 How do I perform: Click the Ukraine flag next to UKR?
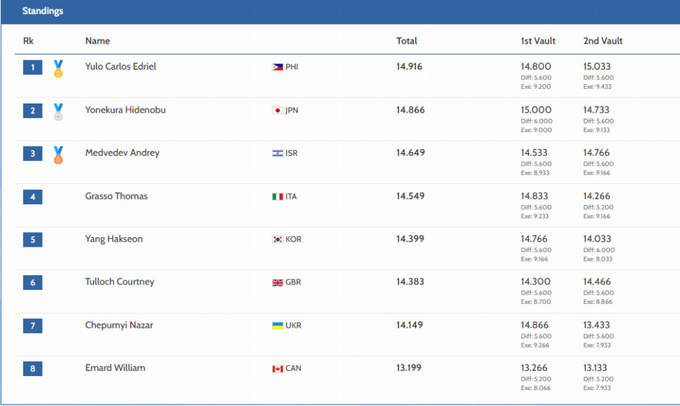[x=277, y=326]
